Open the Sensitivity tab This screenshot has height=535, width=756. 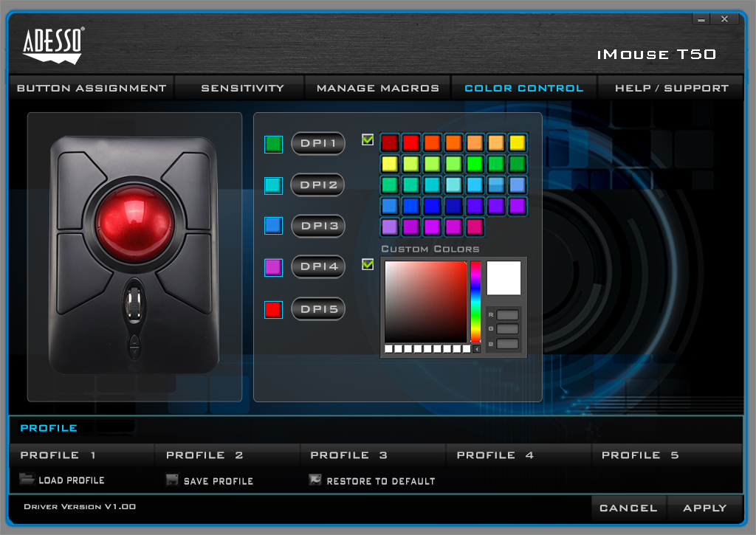coord(242,88)
